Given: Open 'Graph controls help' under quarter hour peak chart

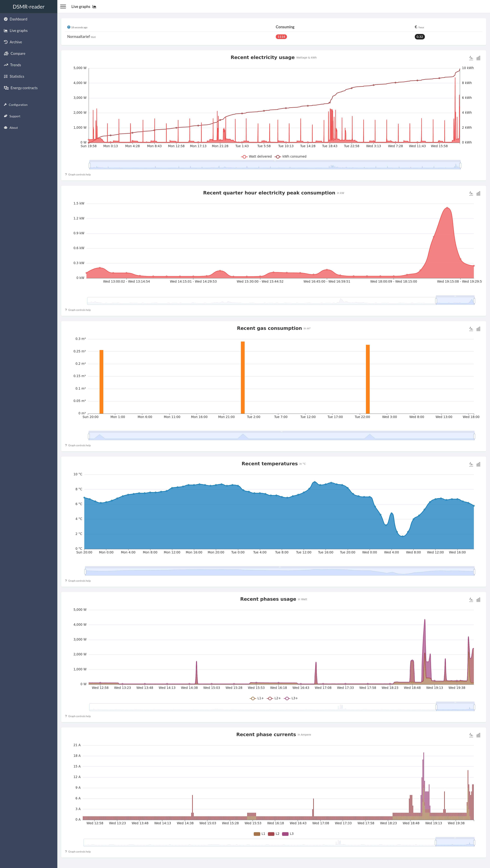Looking at the screenshot, I should 78,310.
